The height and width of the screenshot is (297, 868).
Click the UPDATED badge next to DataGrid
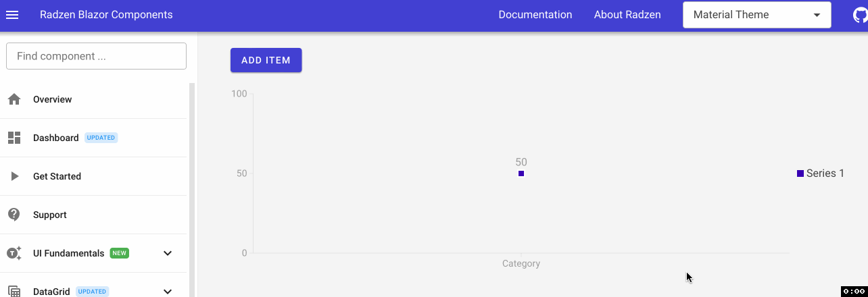pyautogui.click(x=92, y=292)
